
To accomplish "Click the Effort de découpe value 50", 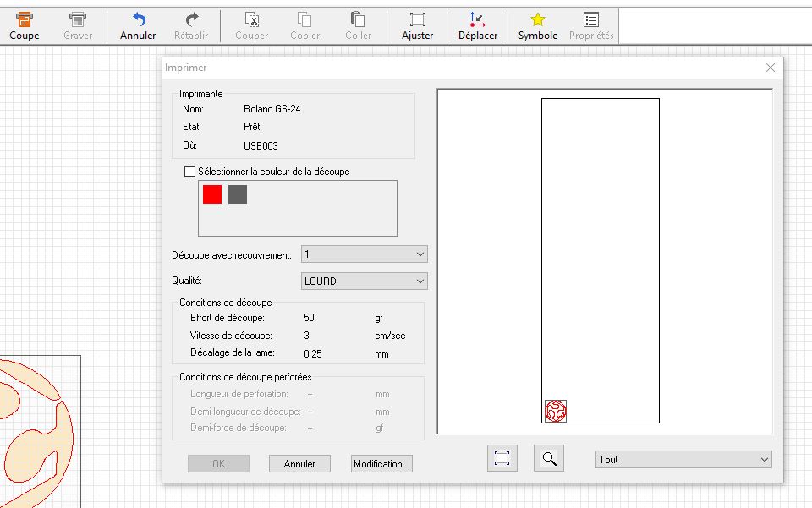I will [310, 318].
